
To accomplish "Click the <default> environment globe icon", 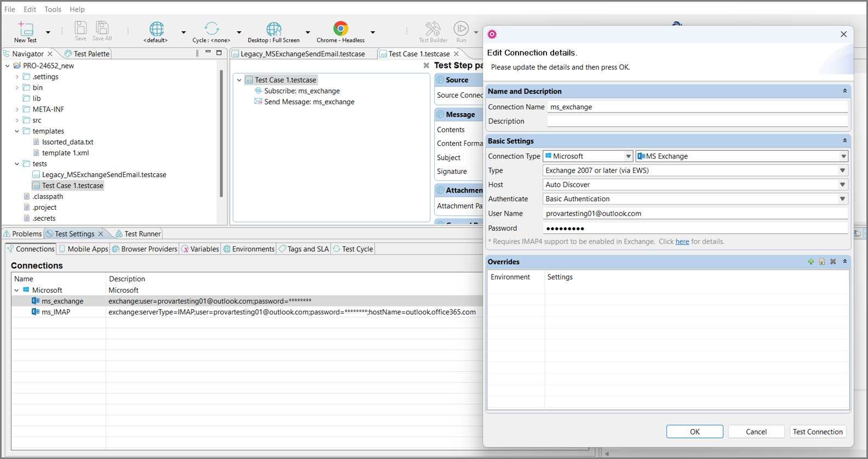I will [x=156, y=28].
